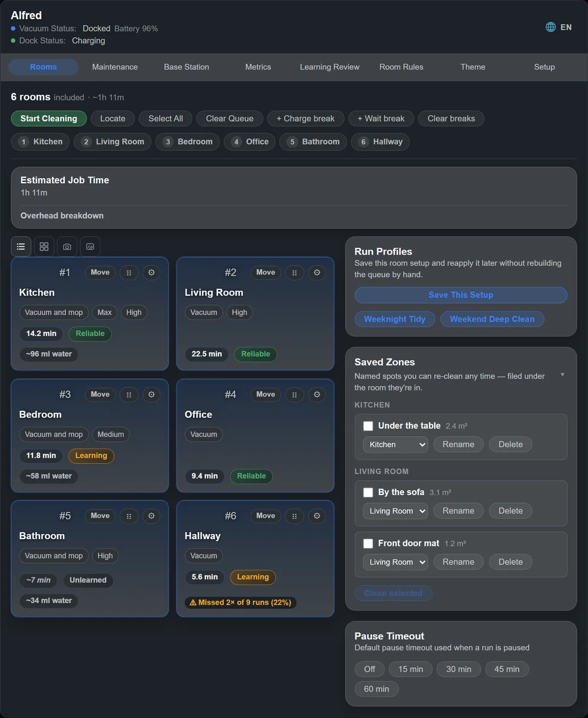Image resolution: width=588 pixels, height=718 pixels.
Task: Open Bathroom card settings gear
Action: click(151, 516)
